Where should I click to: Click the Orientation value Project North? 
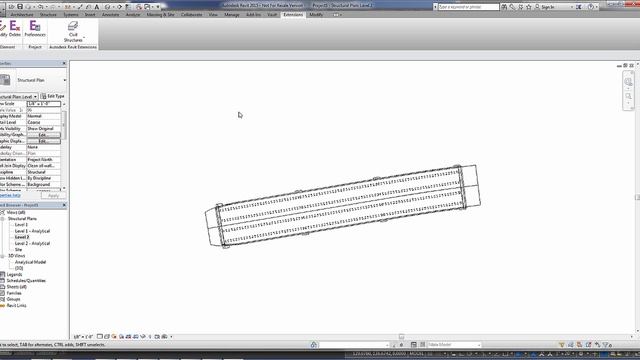[x=44, y=160]
